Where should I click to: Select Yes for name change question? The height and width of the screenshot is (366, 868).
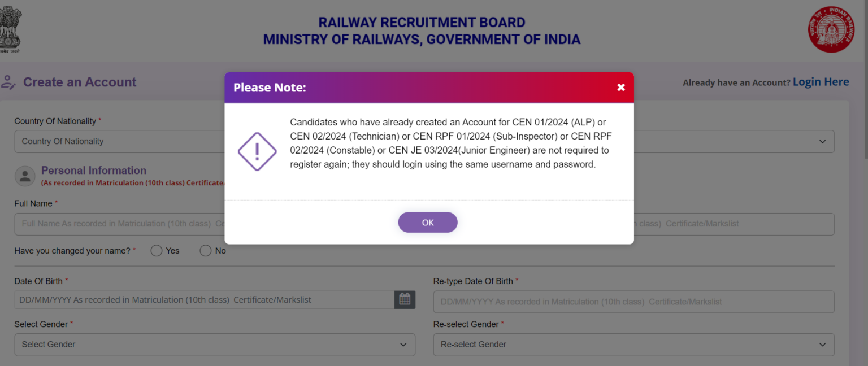tap(157, 250)
